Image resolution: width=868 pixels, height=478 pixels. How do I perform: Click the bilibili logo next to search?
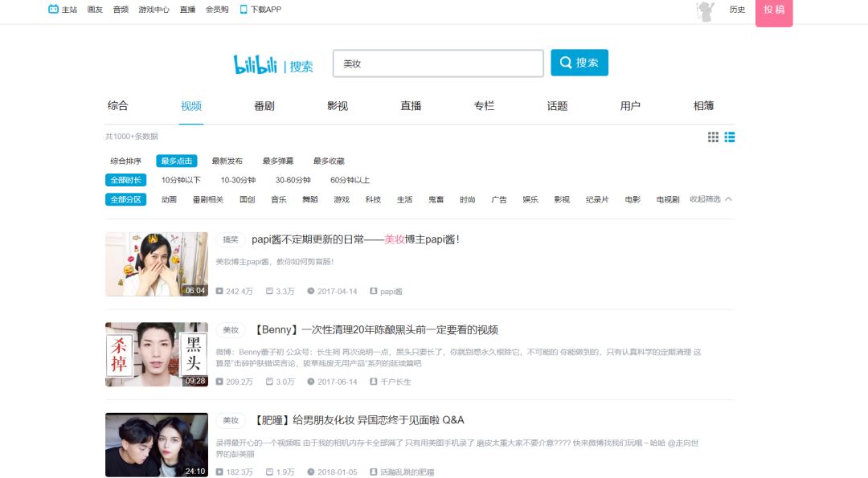click(x=255, y=64)
